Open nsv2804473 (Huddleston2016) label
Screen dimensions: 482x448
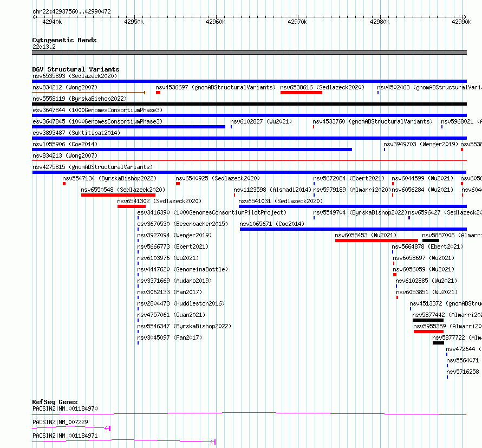(x=181, y=303)
